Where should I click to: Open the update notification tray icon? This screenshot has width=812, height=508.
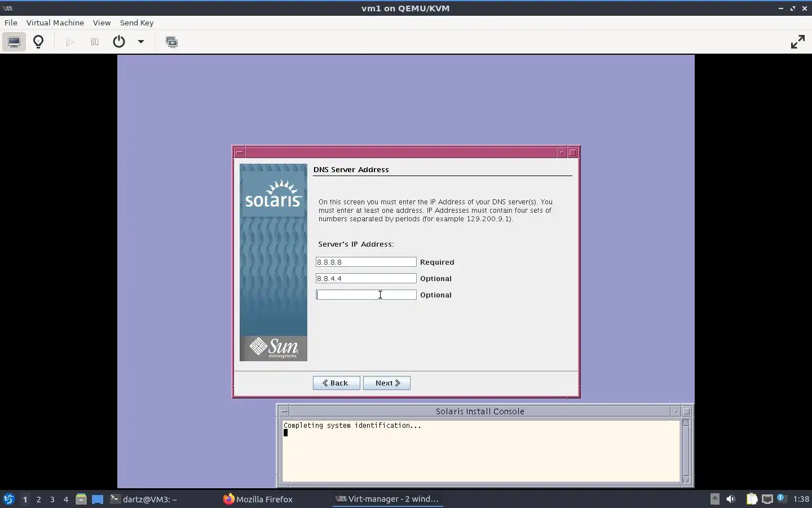pyautogui.click(x=782, y=498)
